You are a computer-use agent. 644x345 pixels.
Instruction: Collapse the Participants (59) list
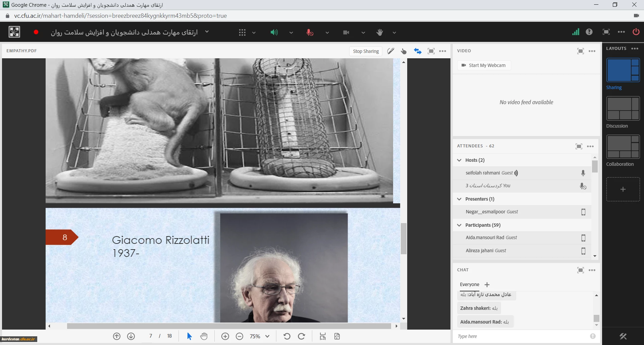tap(459, 225)
